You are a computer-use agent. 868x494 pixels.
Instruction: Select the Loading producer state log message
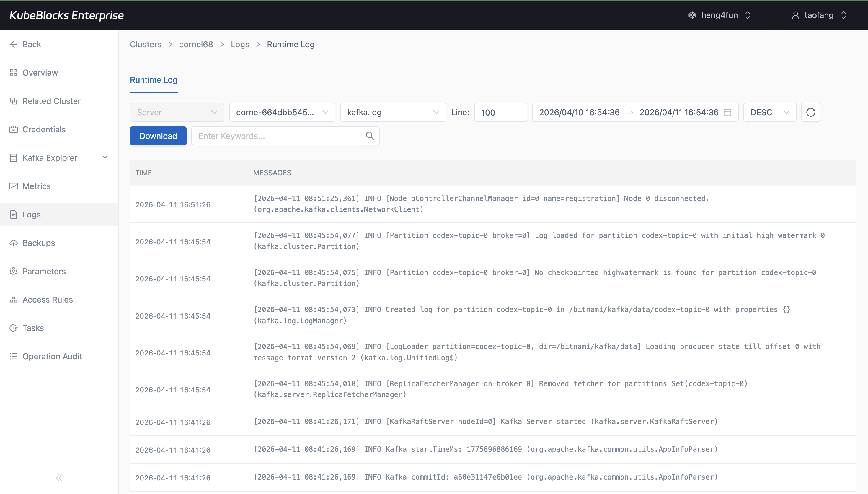click(537, 352)
